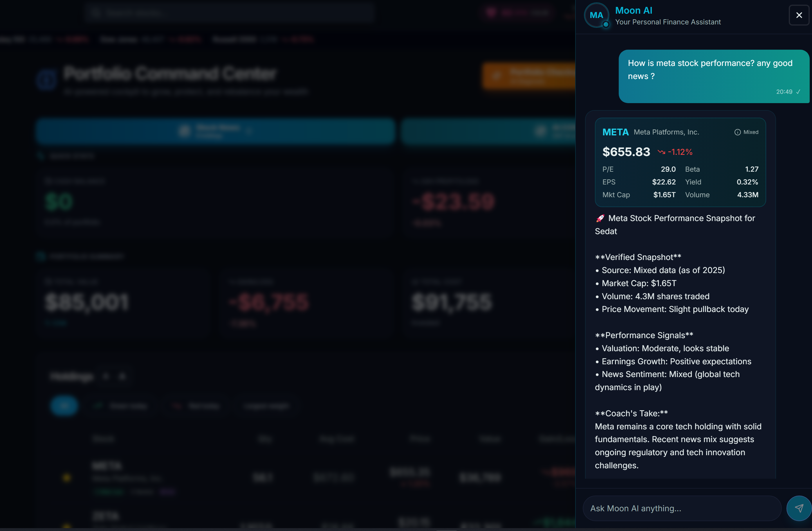Viewport: 812px width, 531px height.
Task: Click the Moon AI avatar icon
Action: click(596, 15)
